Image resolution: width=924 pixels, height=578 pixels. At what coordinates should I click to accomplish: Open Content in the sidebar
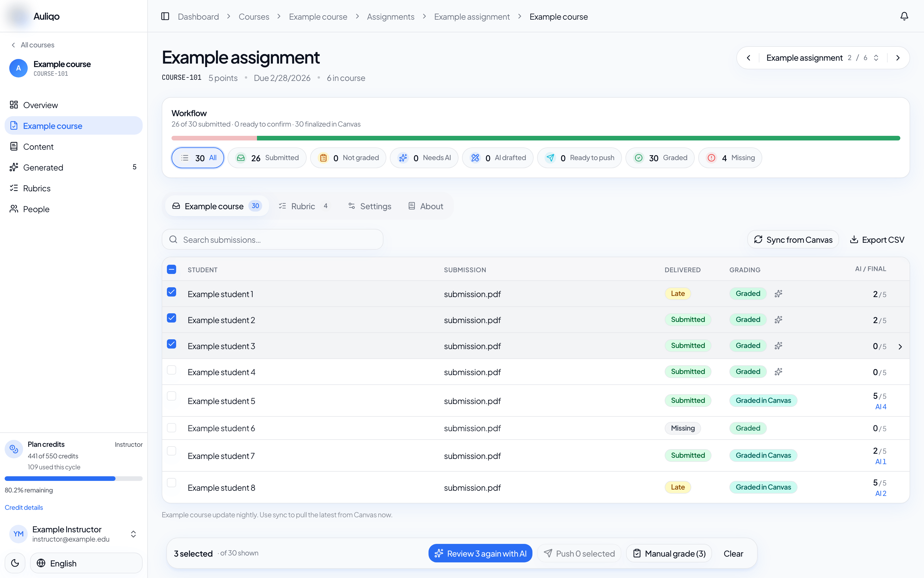[73, 147]
